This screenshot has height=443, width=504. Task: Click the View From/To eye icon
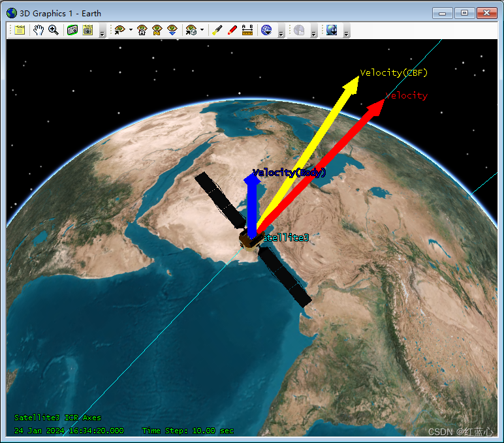(120, 30)
